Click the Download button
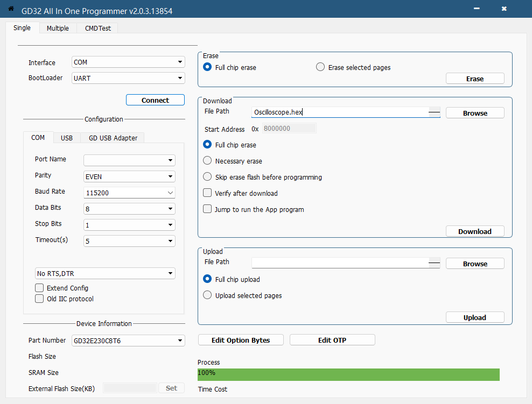 click(x=475, y=231)
